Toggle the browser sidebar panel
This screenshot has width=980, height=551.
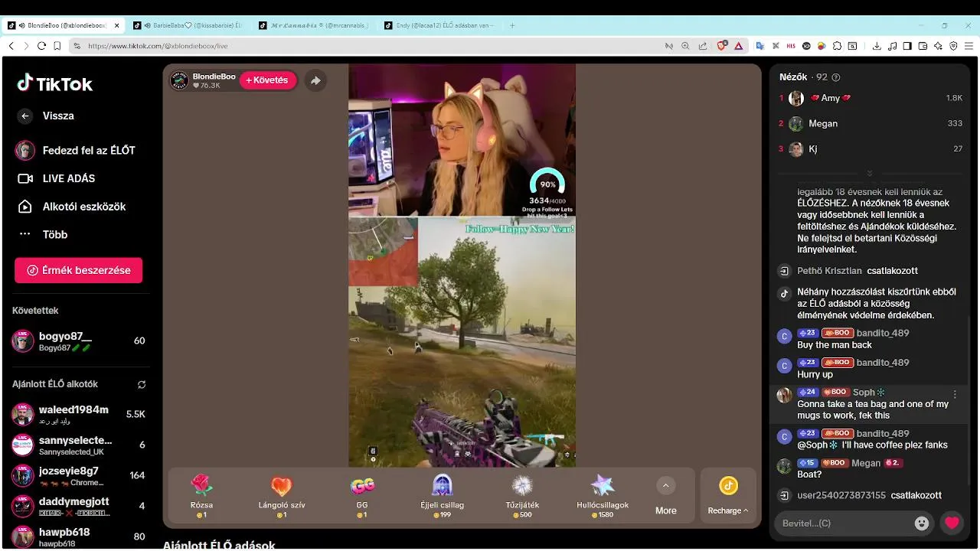(907, 46)
